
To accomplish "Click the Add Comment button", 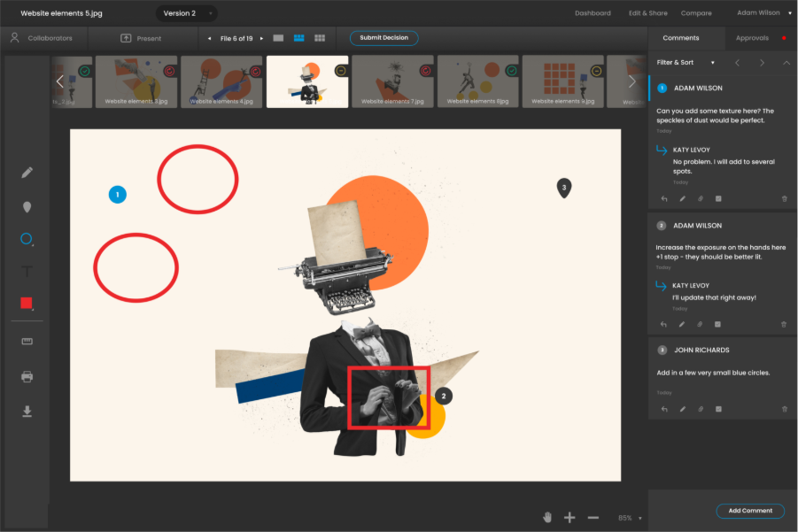I will 750,511.
